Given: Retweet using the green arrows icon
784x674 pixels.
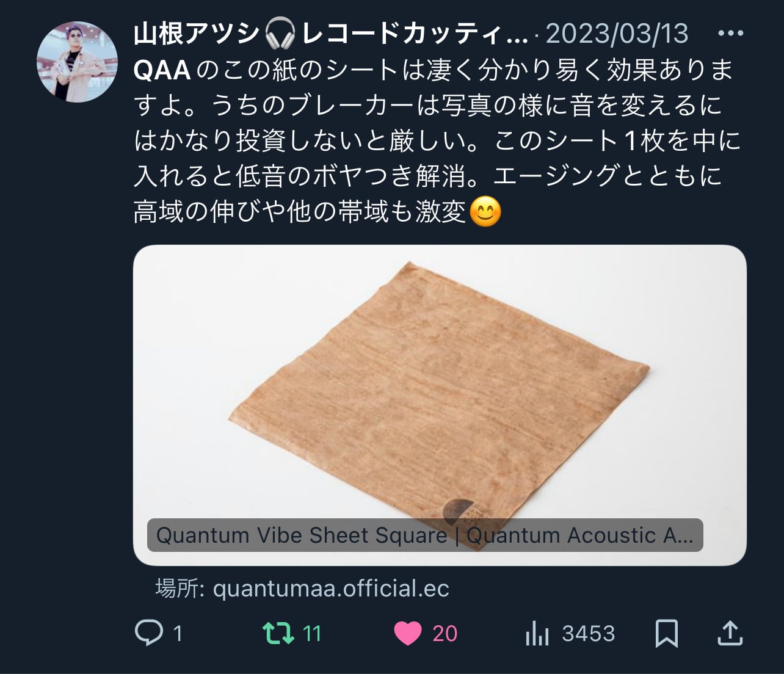Looking at the screenshot, I should [x=278, y=633].
